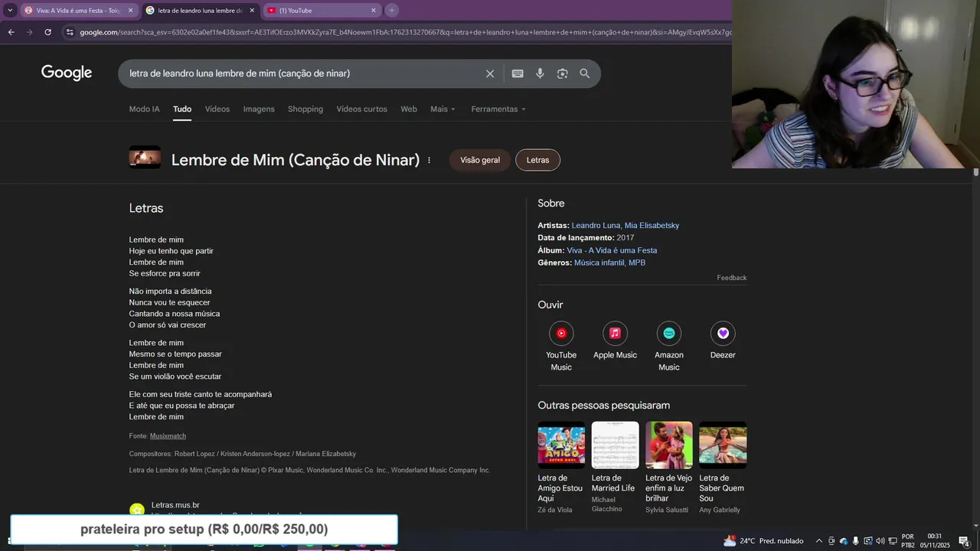Screen dimensions: 980x551
Task: Open the Musixmatch source link
Action: [168, 435]
